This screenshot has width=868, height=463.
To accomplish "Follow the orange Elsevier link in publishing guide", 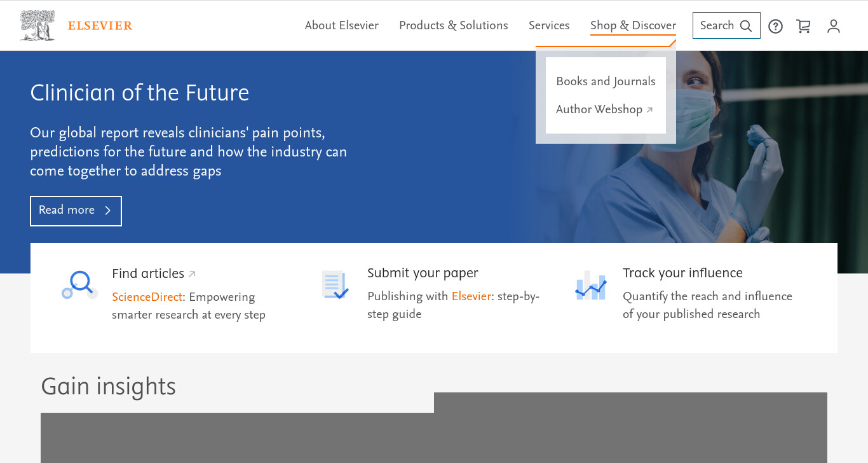I will click(x=471, y=296).
